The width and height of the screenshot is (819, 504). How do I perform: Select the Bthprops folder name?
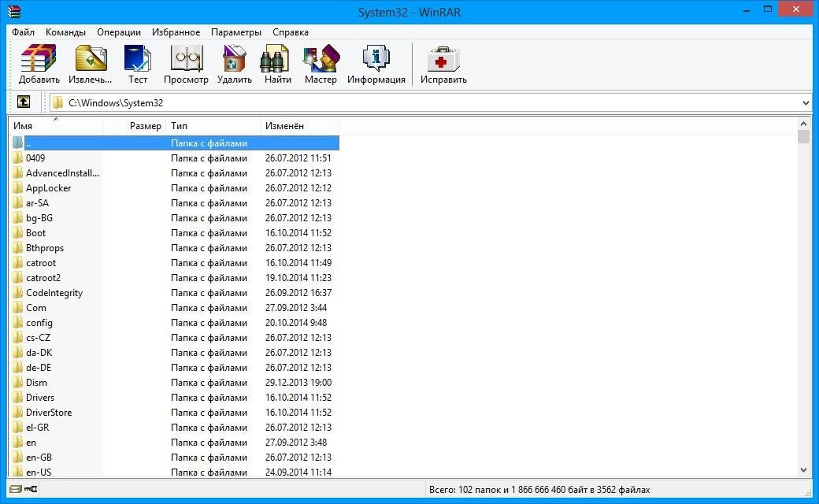coord(45,248)
